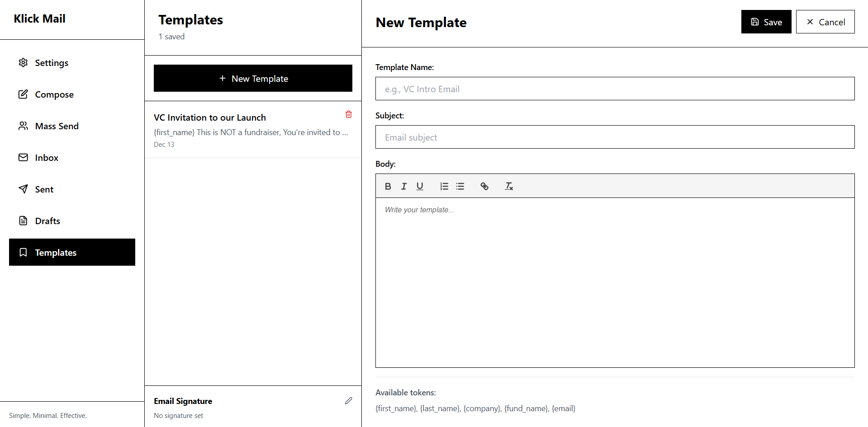Toggle italic formatting for the template body

pyautogui.click(x=403, y=186)
